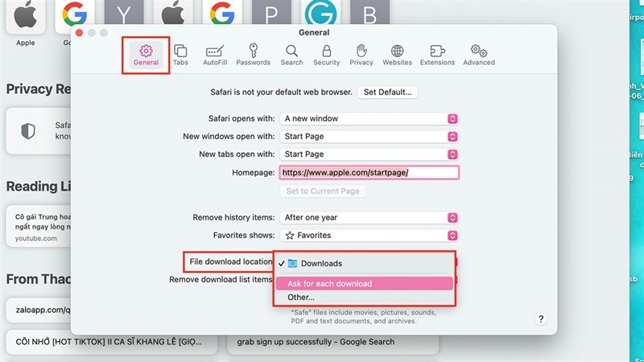
Task: Open the Security preferences pane
Action: [x=327, y=55]
